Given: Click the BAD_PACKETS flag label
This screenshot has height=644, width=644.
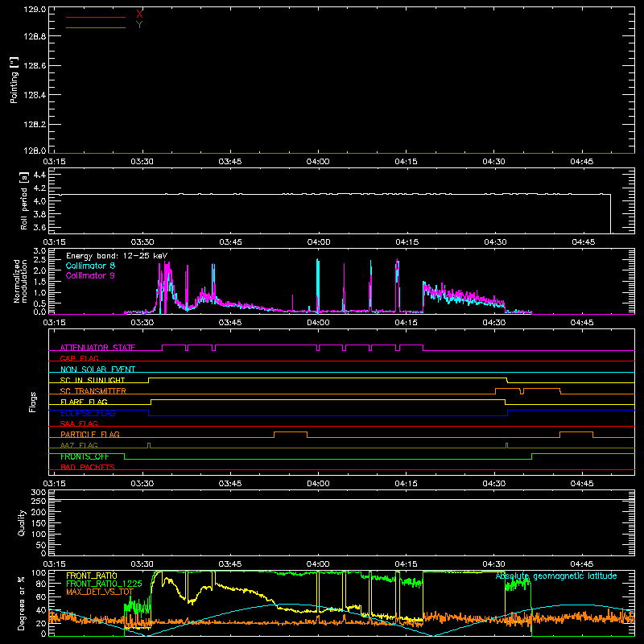Looking at the screenshot, I should coord(88,467).
